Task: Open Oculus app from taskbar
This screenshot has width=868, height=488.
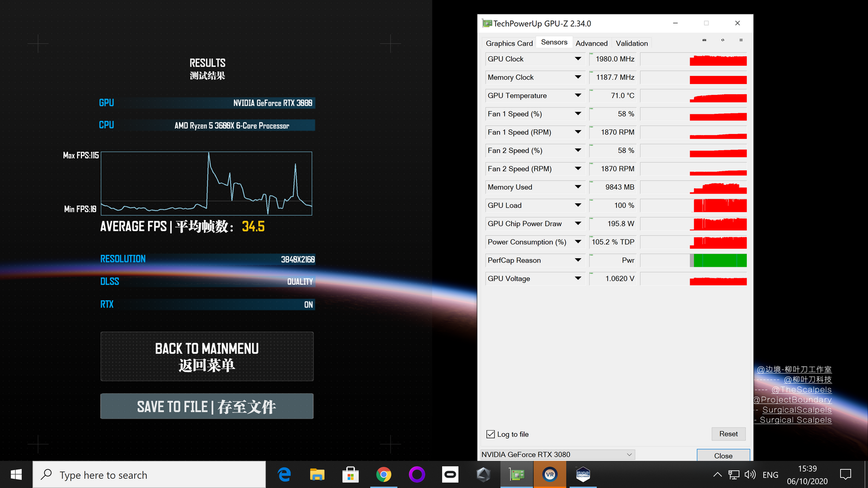Action: point(450,475)
